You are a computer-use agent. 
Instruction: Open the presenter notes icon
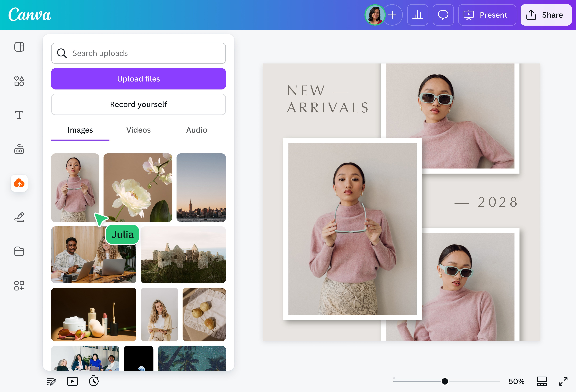pos(51,381)
